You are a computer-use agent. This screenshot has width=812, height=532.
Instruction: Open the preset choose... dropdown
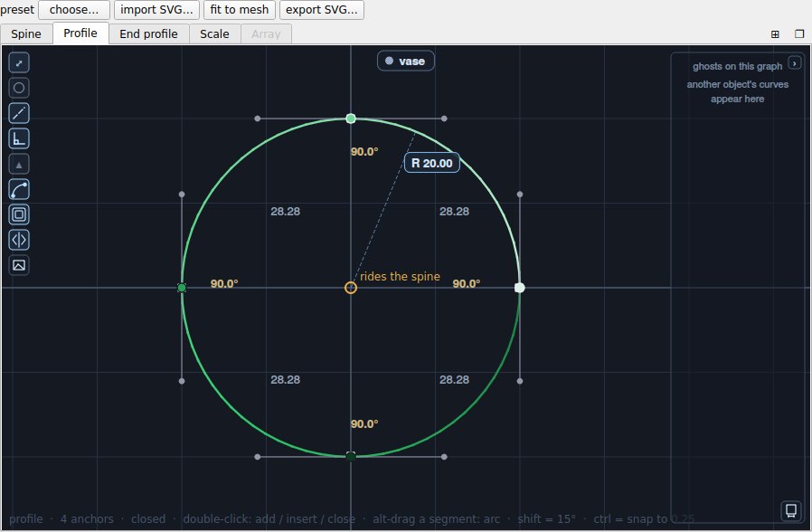74,10
